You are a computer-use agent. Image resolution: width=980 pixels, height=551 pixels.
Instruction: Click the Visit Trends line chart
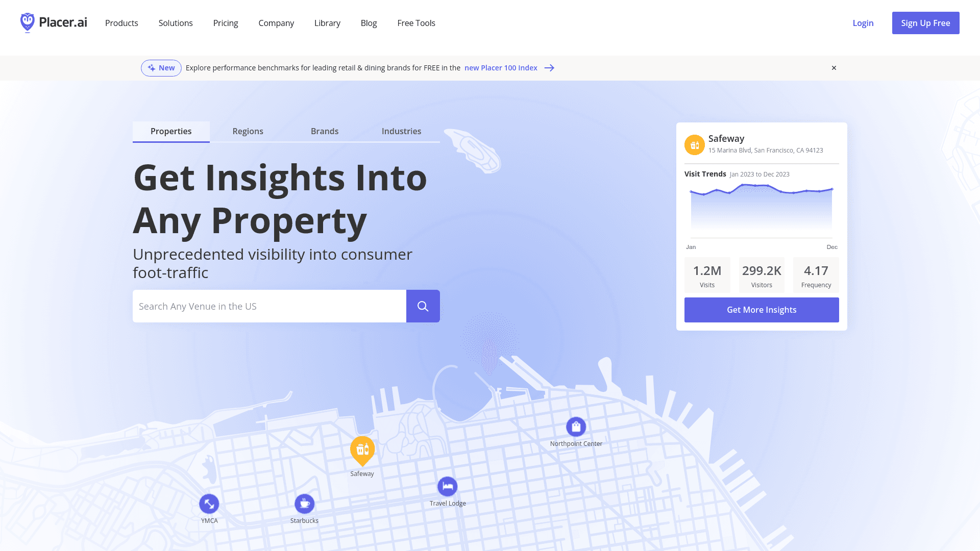pyautogui.click(x=762, y=212)
